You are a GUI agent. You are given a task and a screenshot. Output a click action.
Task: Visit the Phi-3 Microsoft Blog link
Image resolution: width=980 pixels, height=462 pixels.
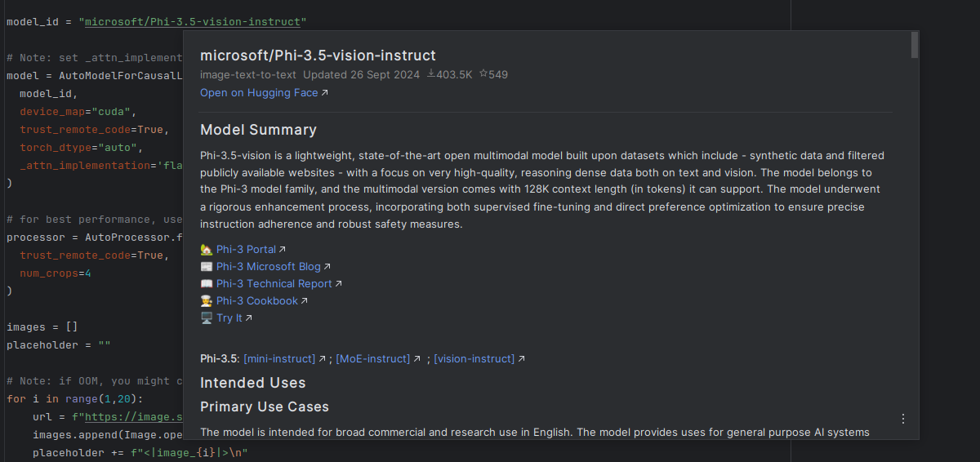click(x=268, y=267)
